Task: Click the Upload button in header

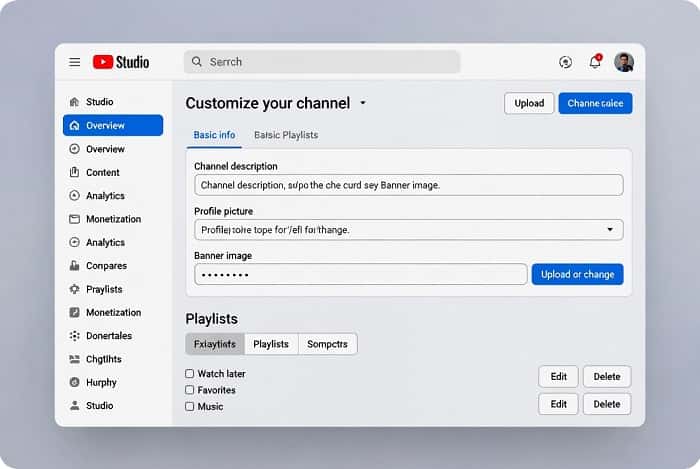Action: coord(529,103)
